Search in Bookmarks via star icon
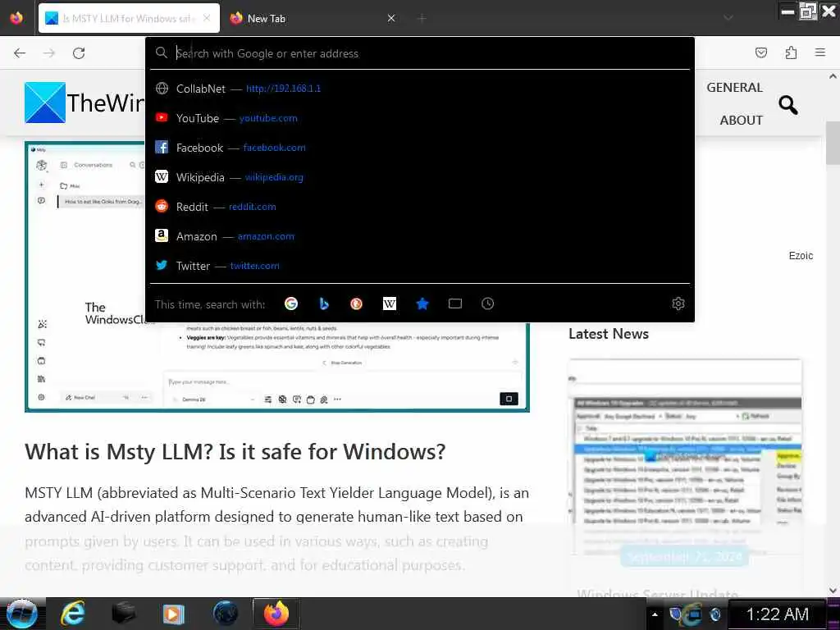840x630 pixels. (422, 304)
